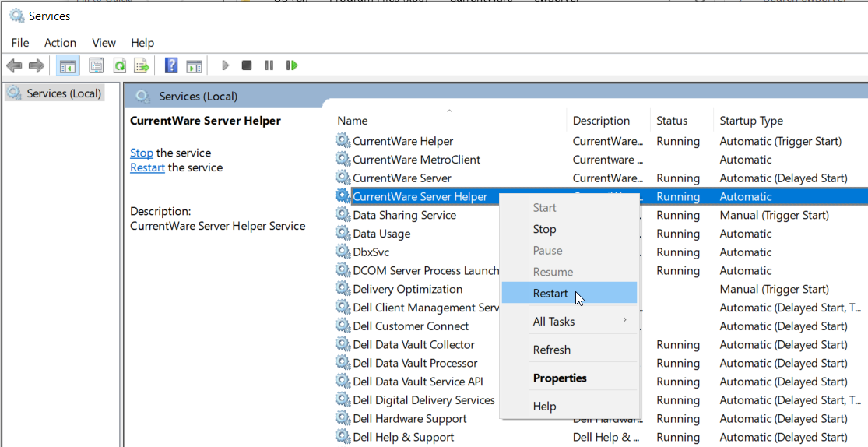Click gear icon beside DbxSvc

343,252
